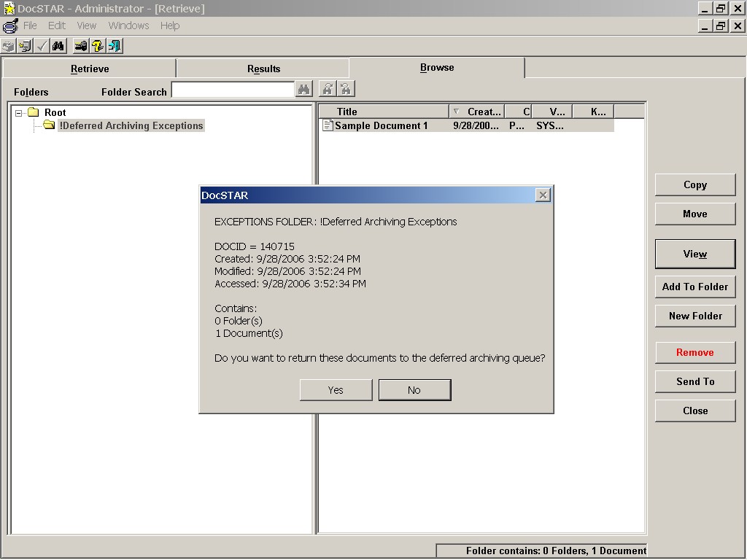Screen dimensions: 747x560
Task: Click the greyed-out scanner icon in the toolbar
Action: [9, 46]
